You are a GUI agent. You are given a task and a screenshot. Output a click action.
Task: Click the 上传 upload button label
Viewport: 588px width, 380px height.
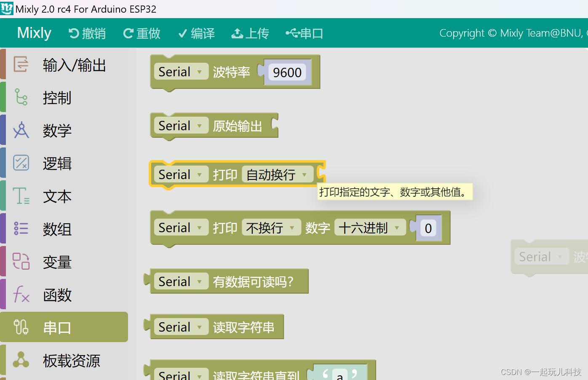[x=257, y=33]
